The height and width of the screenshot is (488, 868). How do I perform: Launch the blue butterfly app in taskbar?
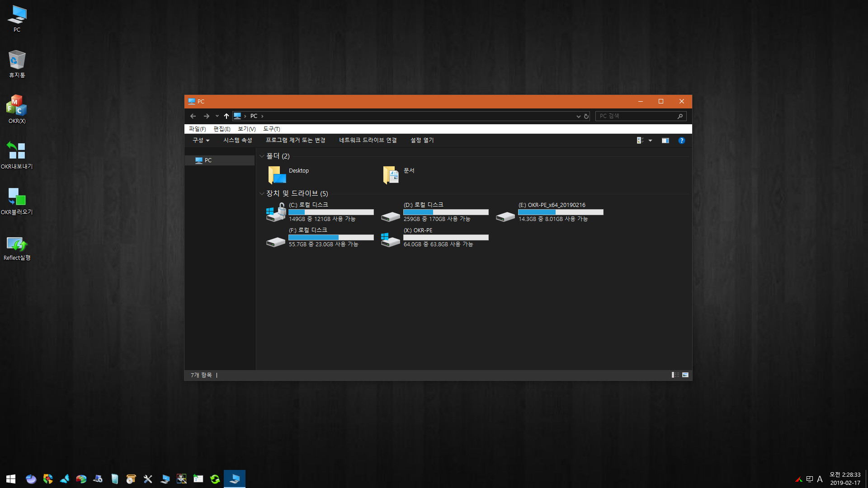point(65,479)
